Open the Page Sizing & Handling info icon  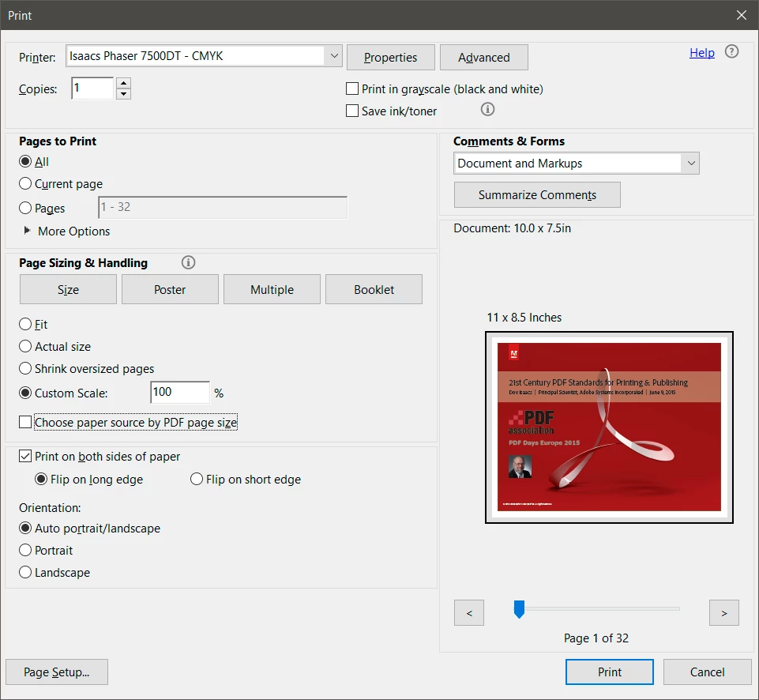[x=188, y=262]
